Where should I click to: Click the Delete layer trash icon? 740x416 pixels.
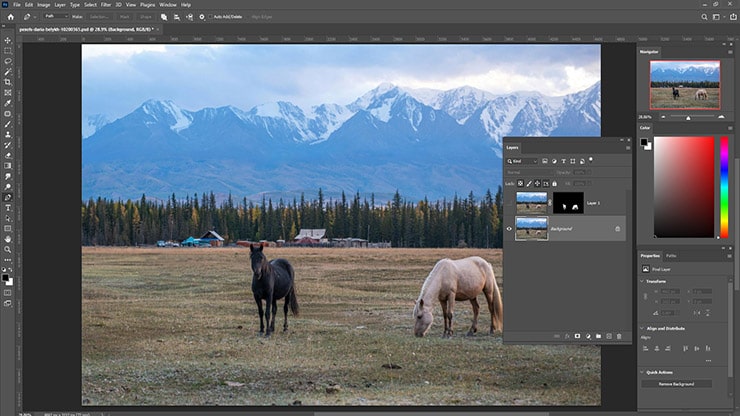pos(619,336)
